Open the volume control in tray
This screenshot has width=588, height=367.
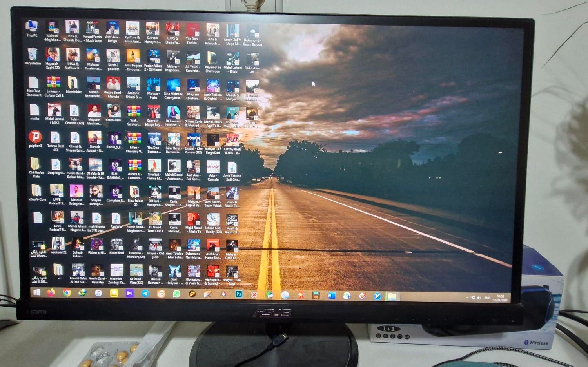[x=479, y=298]
